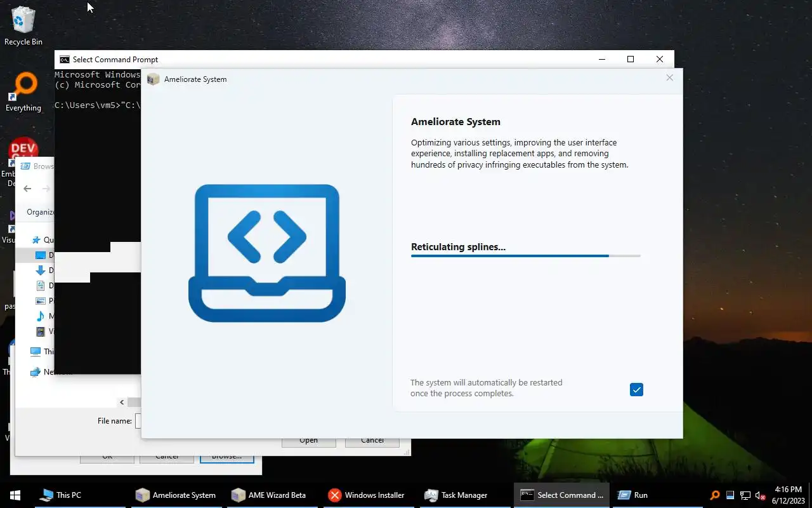
Task: Open the Recycle Bin desktop icon
Action: point(23,26)
